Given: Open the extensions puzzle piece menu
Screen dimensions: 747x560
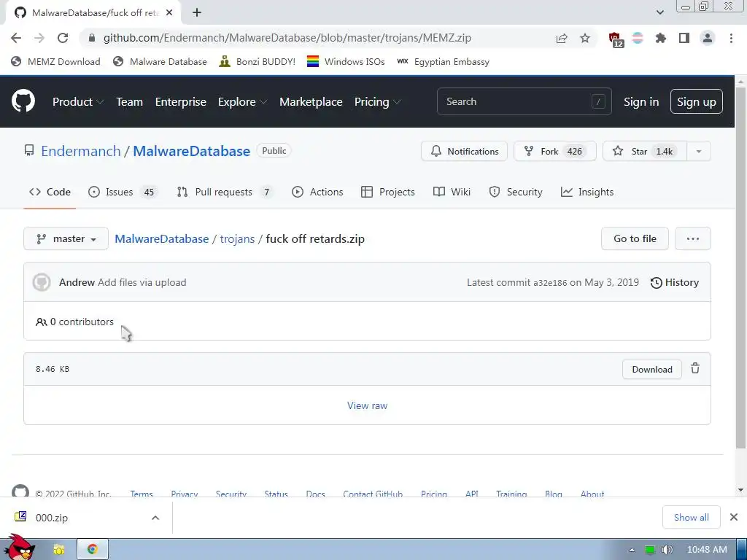Looking at the screenshot, I should click(x=660, y=38).
